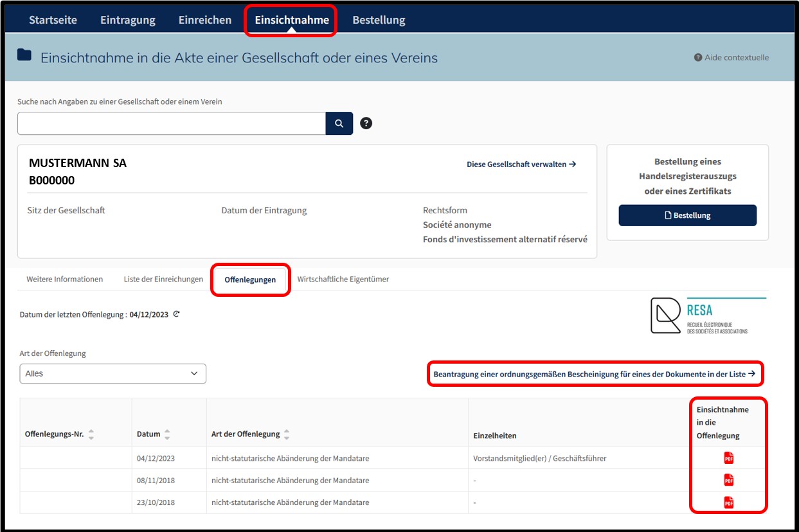Expand the Art der Offenlegung dropdown
The height and width of the screenshot is (532, 799).
(113, 373)
